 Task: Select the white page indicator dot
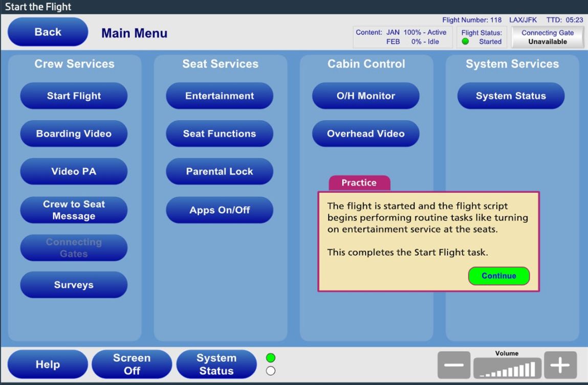pyautogui.click(x=271, y=371)
